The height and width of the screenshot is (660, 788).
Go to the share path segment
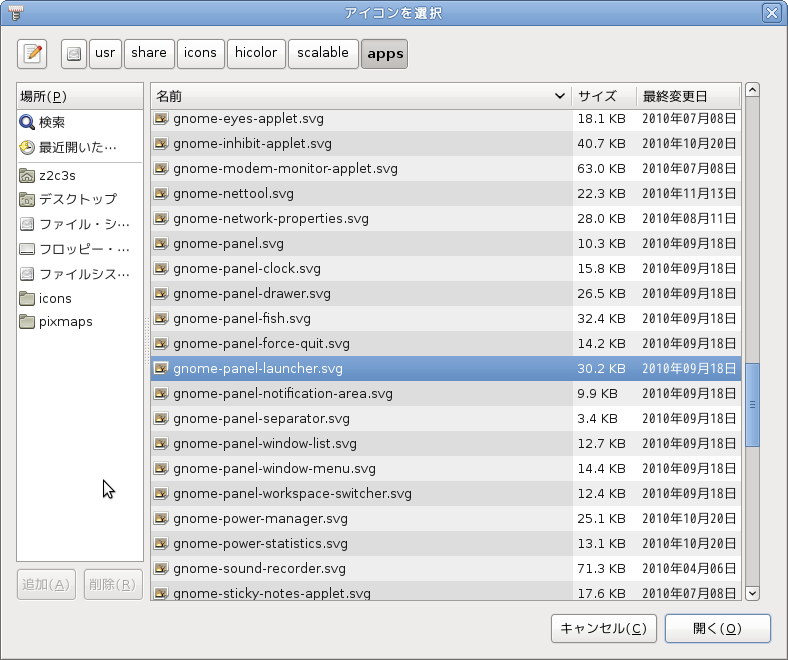(x=148, y=53)
